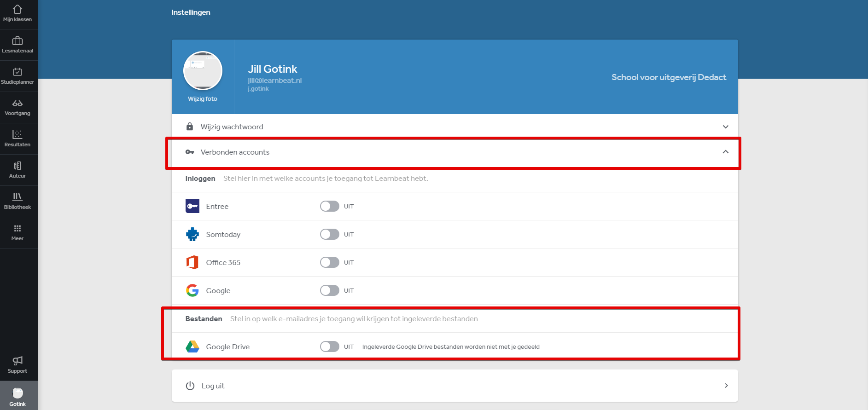Image resolution: width=868 pixels, height=410 pixels.
Task: Open Resultaten chart icon
Action: point(17,134)
